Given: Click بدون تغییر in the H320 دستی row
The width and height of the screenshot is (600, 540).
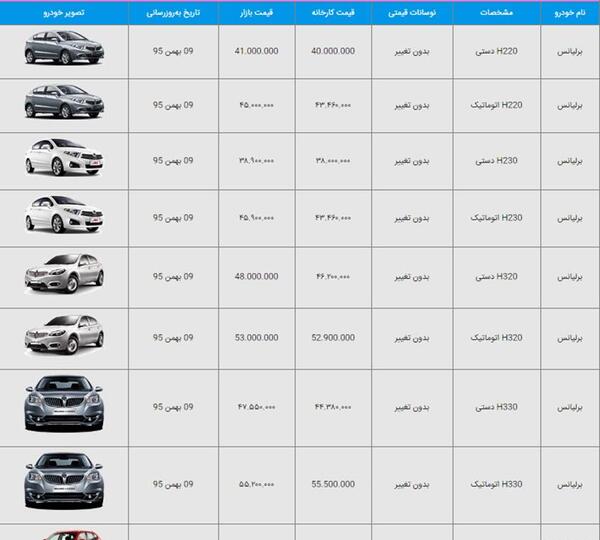Looking at the screenshot, I should 412,277.
